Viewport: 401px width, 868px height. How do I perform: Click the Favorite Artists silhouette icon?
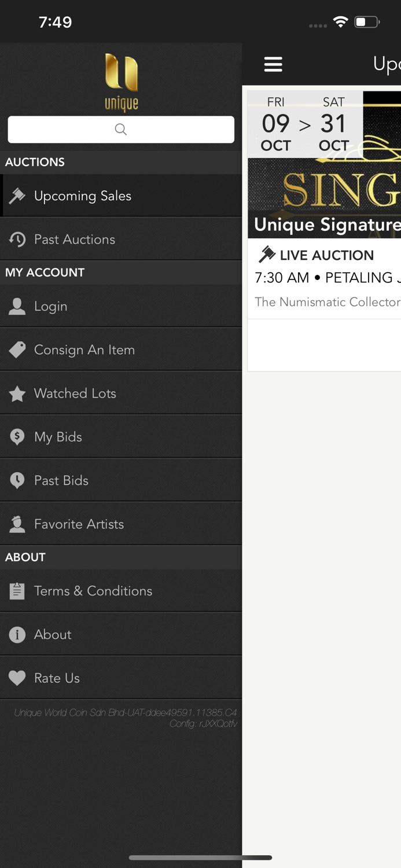[17, 523]
